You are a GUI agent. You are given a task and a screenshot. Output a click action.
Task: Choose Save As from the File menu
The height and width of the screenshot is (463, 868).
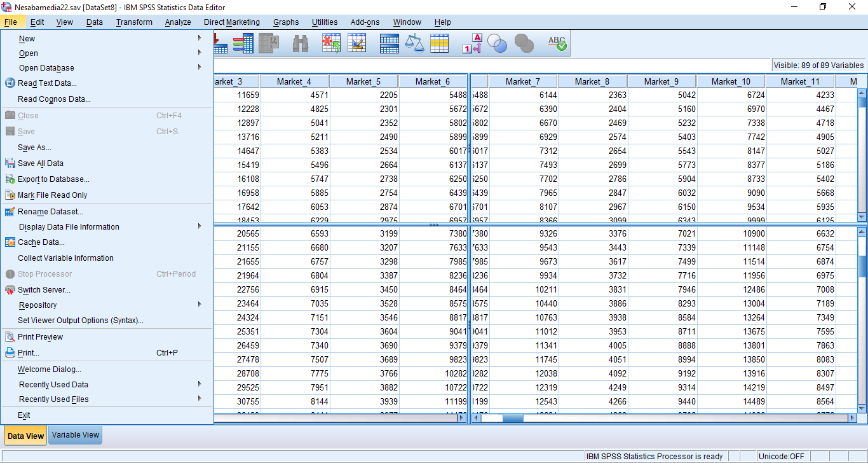click(34, 148)
